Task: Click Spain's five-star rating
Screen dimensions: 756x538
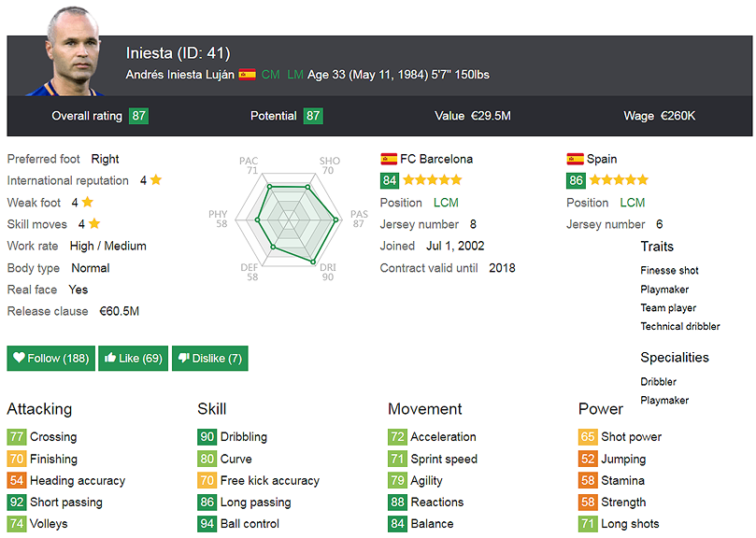Action: tap(618, 180)
